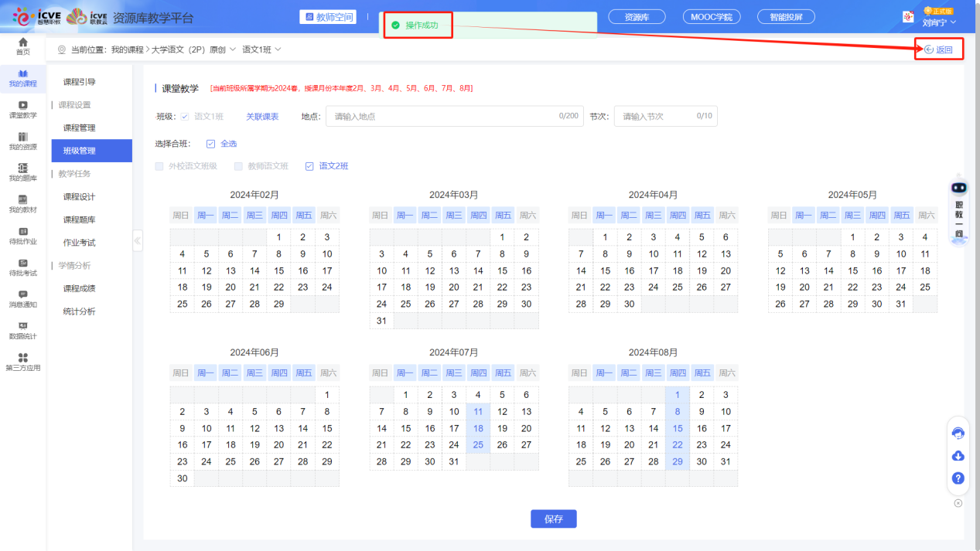Uncheck 语文1班 next to 班级
The height and width of the screenshot is (551, 980).
point(183,116)
